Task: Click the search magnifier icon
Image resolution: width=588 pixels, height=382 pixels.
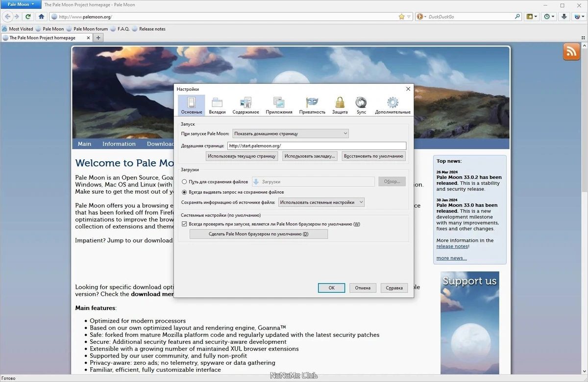Action: pyautogui.click(x=517, y=17)
